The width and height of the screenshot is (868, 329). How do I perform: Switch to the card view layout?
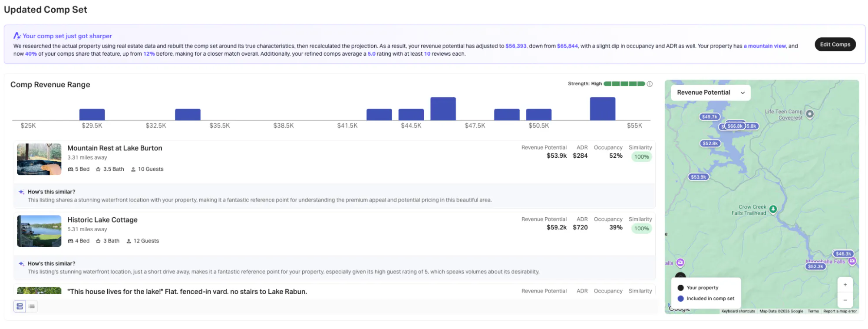[20, 306]
